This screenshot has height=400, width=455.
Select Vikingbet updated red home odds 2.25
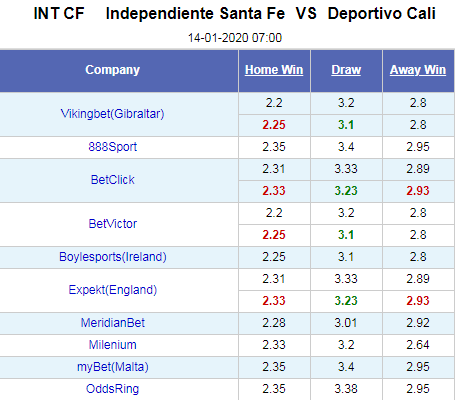[274, 125]
